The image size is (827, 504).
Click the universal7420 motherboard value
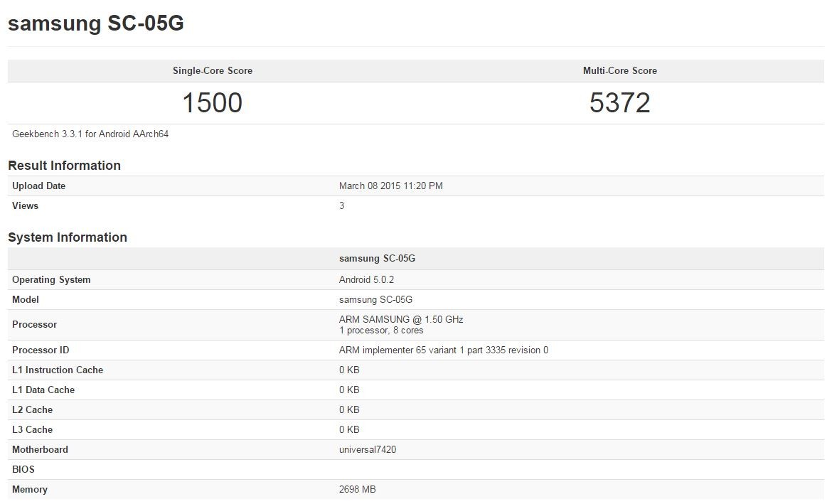368,450
